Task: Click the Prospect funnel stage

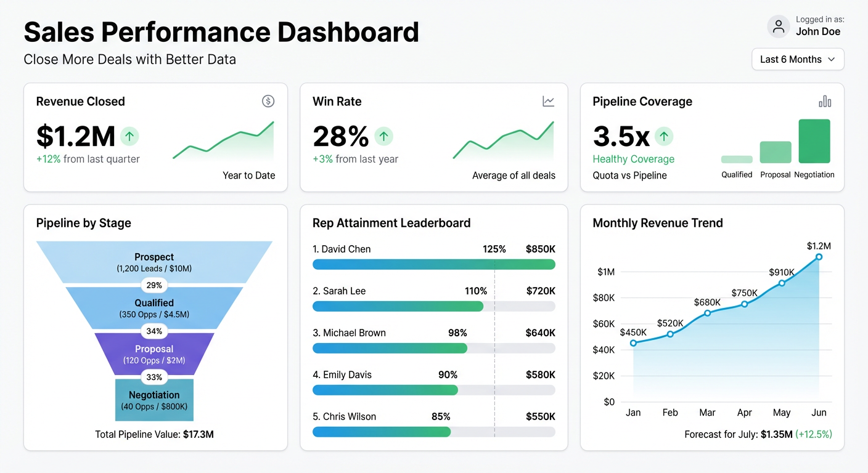Action: (154, 262)
